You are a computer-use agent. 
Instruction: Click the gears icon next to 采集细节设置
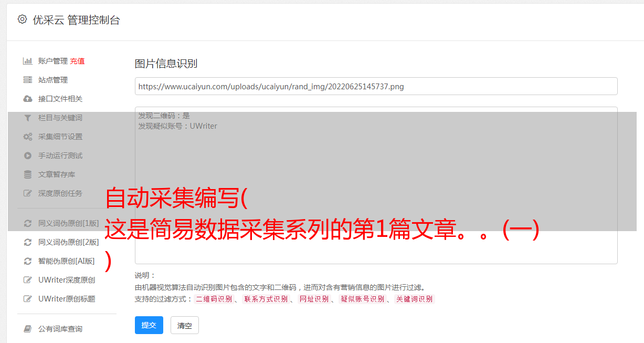point(28,137)
